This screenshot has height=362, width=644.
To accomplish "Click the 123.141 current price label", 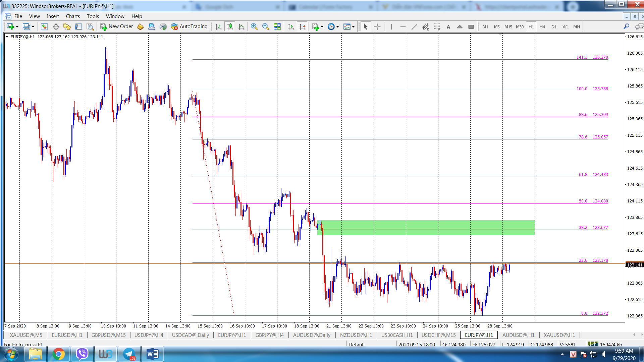I will click(635, 265).
